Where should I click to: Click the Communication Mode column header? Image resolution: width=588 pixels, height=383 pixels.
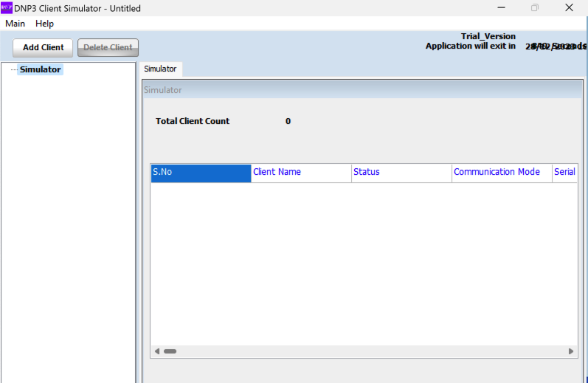pyautogui.click(x=502, y=173)
